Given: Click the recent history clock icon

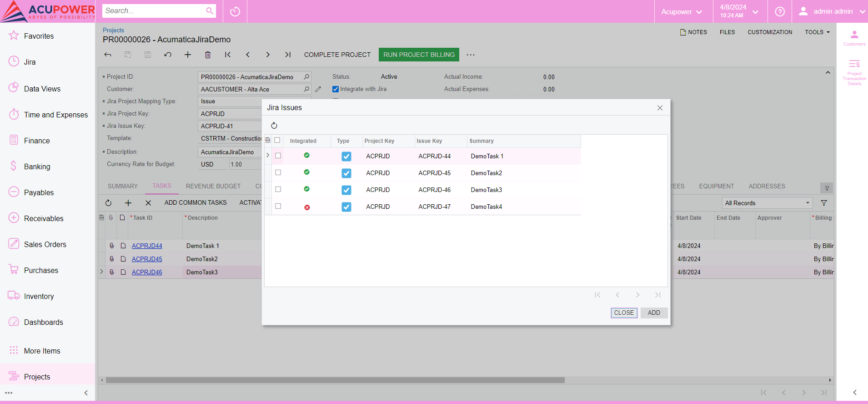Looking at the screenshot, I should point(235,11).
